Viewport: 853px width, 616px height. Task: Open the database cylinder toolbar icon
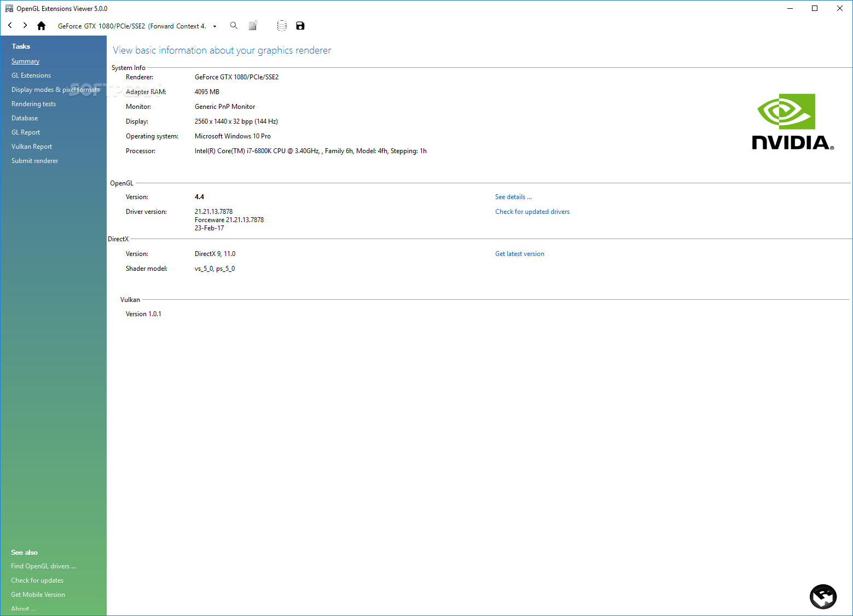[x=282, y=26]
